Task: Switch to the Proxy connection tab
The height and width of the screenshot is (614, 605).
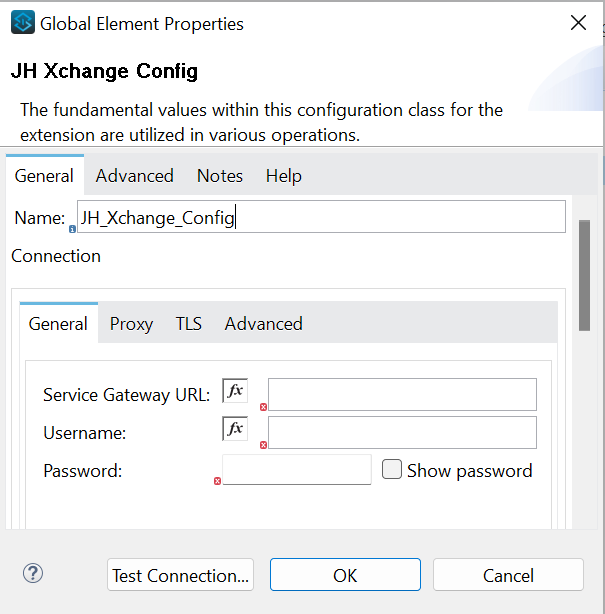Action: click(131, 323)
